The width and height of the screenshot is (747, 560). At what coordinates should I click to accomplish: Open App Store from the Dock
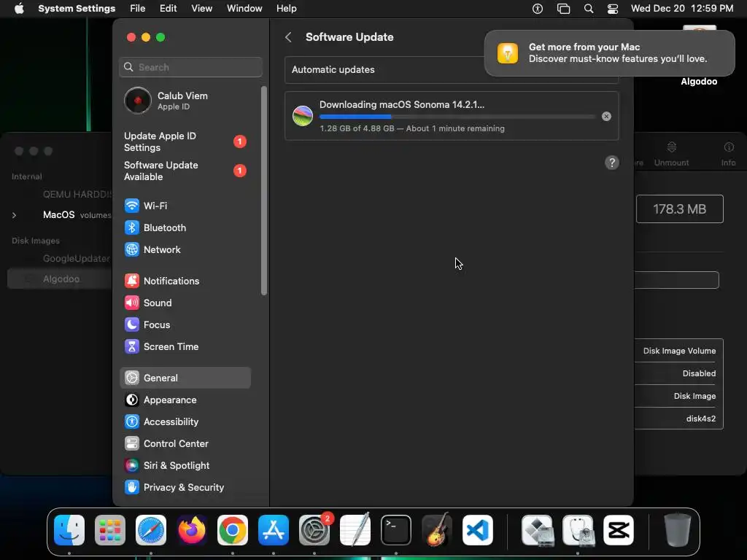[x=274, y=530]
